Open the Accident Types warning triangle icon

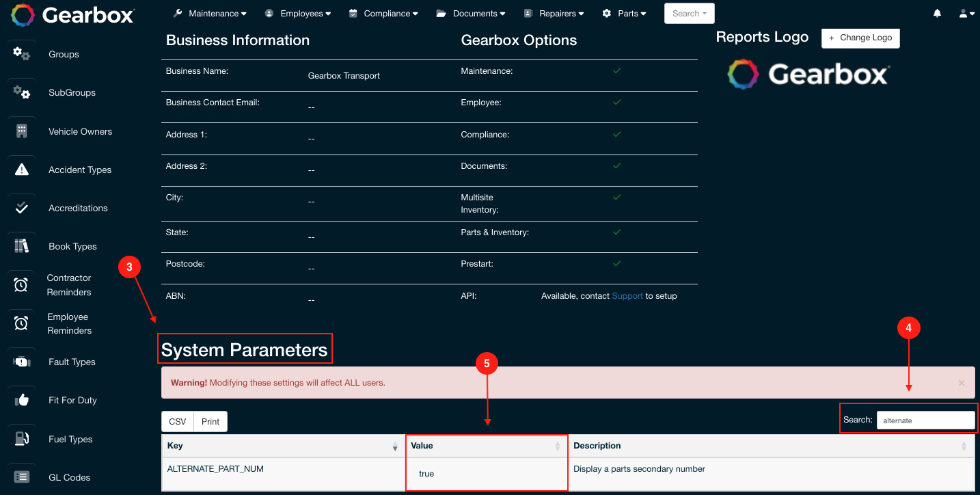tap(22, 170)
